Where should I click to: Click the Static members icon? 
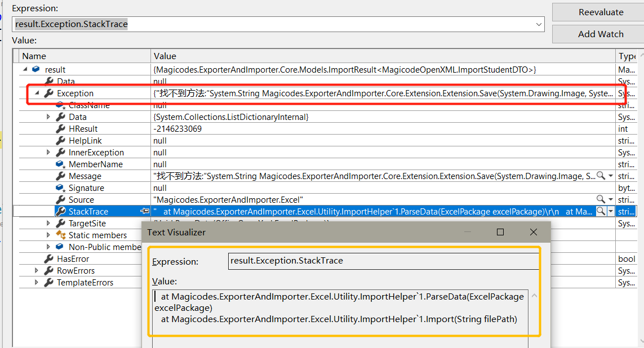[62, 235]
